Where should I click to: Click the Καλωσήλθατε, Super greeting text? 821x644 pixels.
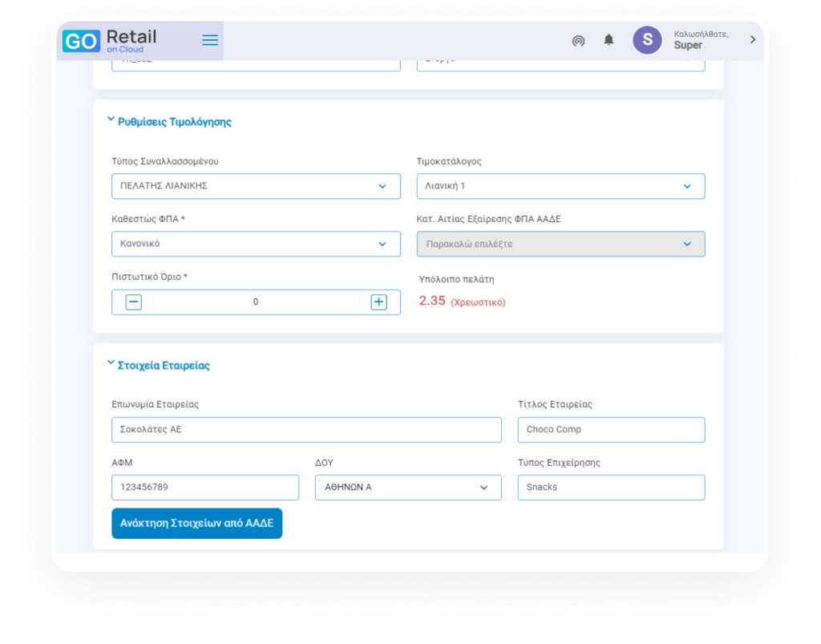point(701,40)
